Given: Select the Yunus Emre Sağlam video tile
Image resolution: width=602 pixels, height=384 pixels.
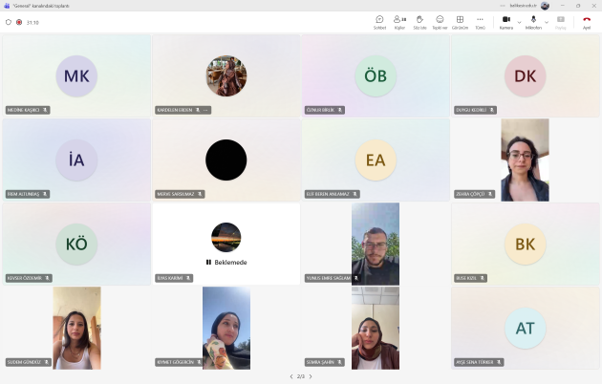Looking at the screenshot, I should 375,244.
